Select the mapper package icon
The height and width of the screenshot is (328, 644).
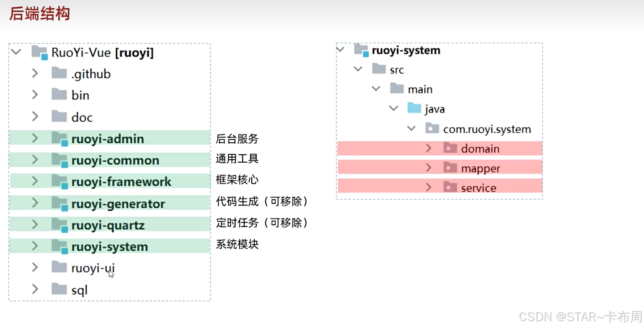[450, 167]
